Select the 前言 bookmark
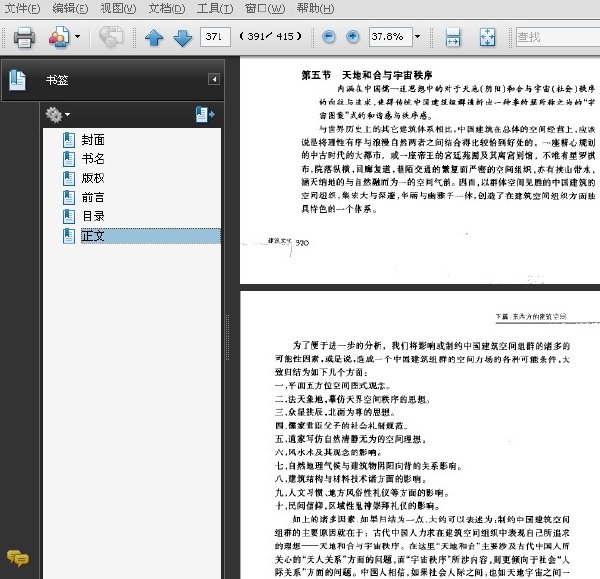The width and height of the screenshot is (600, 579). [x=93, y=197]
